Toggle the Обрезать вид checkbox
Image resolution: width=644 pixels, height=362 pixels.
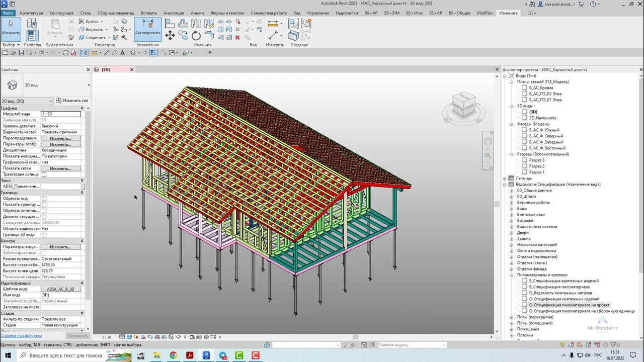[x=44, y=199]
